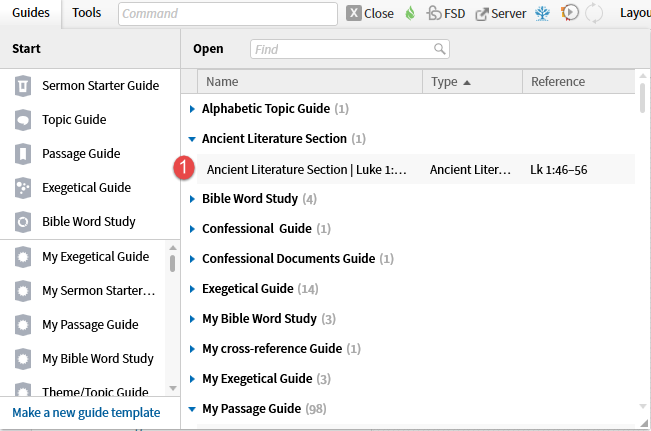
Task: Click the My Bible Word Study template label
Action: 98,359
